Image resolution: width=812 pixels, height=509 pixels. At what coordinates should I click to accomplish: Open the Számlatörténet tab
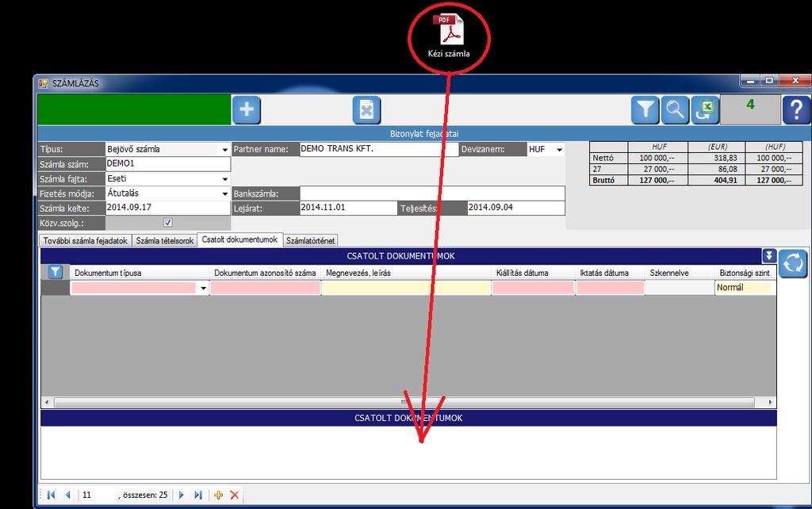pyautogui.click(x=310, y=241)
